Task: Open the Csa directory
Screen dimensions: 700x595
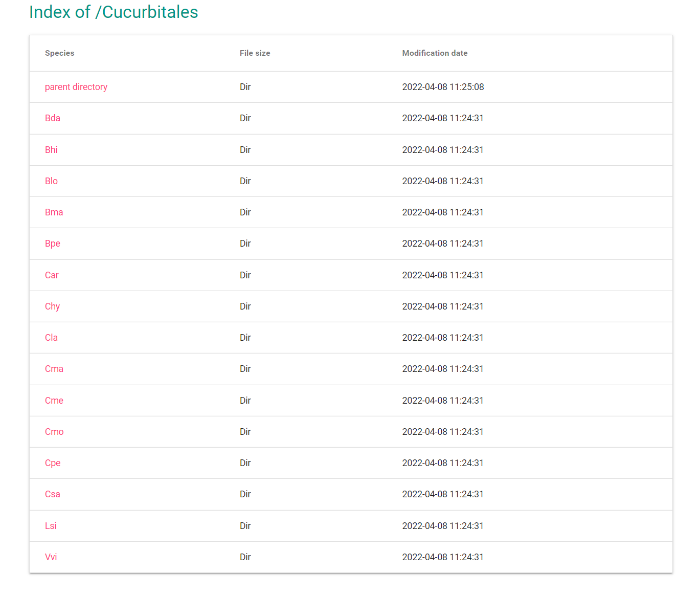Action: 53,494
